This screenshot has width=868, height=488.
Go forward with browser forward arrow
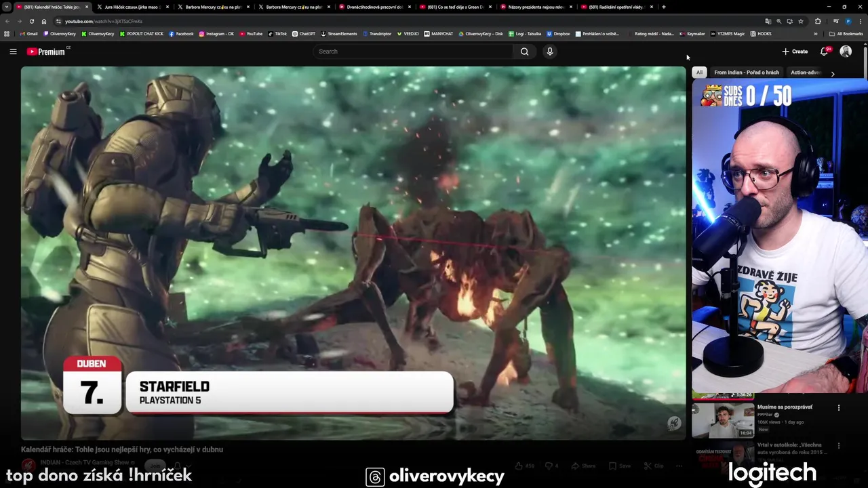(20, 21)
